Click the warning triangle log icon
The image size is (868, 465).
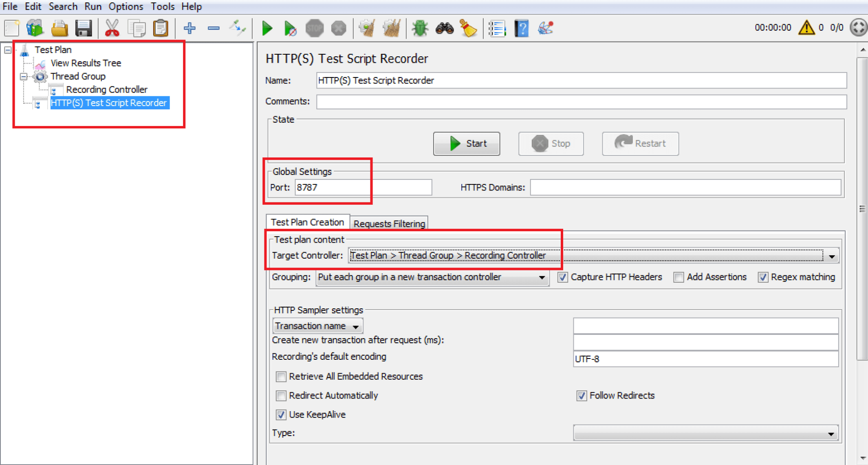806,27
